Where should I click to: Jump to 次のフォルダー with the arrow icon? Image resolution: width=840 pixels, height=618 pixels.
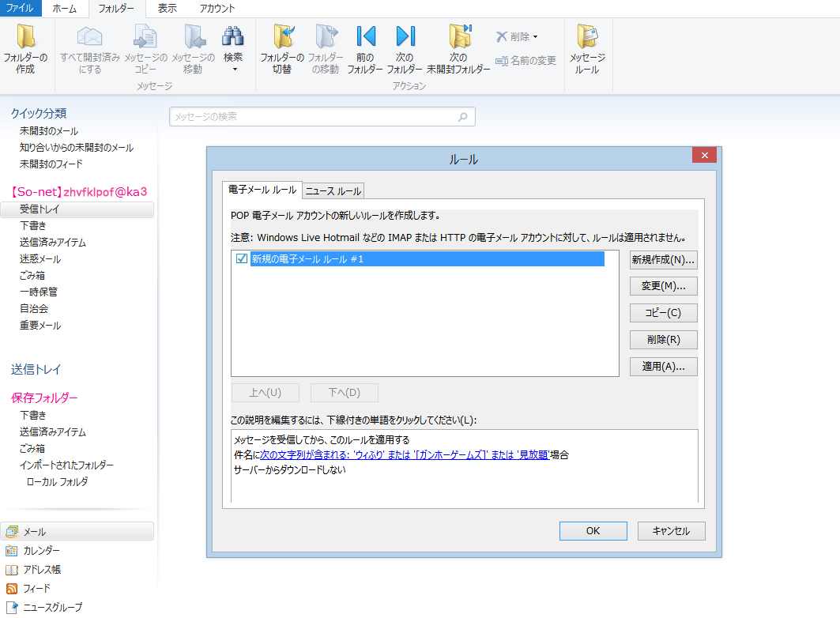pos(405,36)
